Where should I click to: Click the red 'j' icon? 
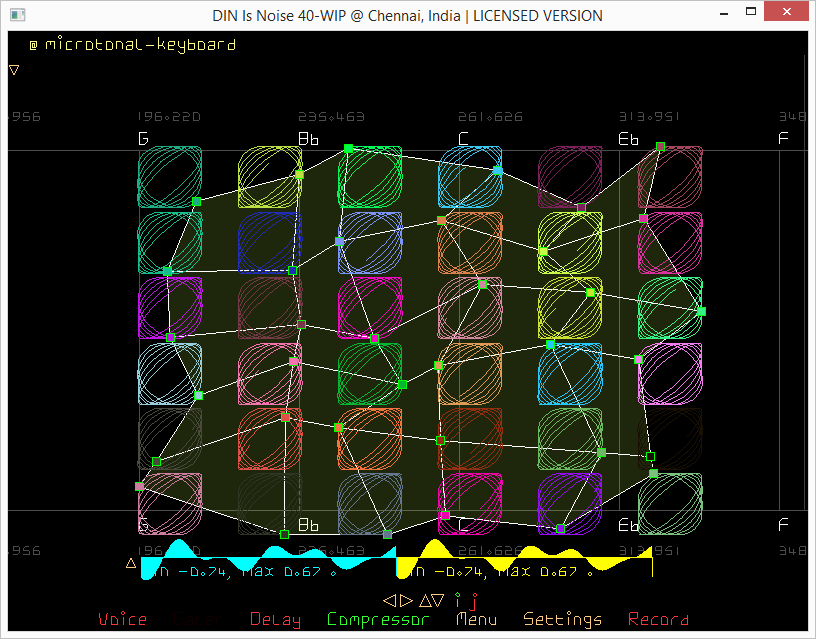point(474,601)
